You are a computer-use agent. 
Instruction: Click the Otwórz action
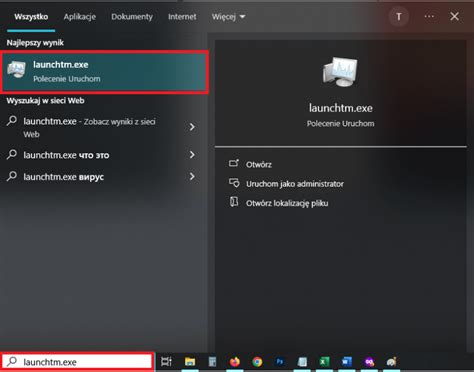(259, 164)
